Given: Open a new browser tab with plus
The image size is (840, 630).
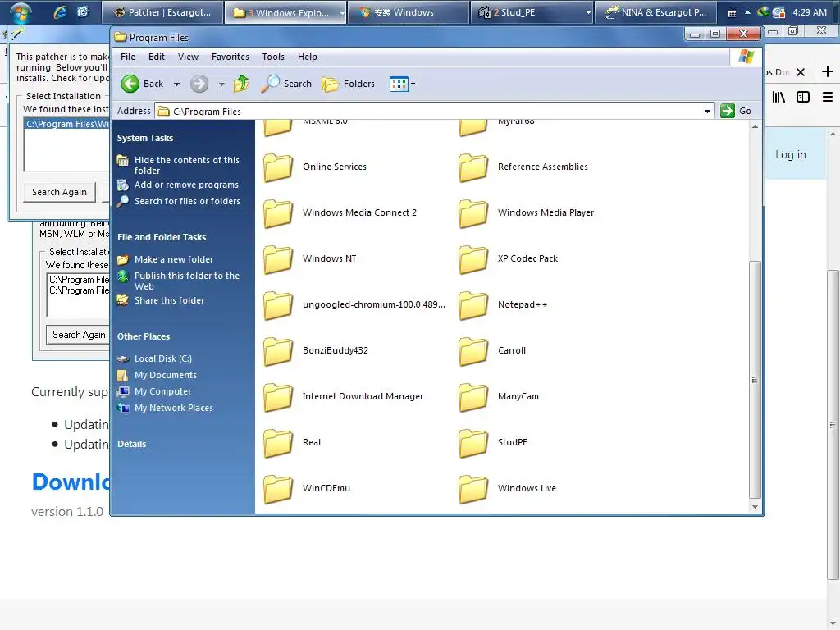Looking at the screenshot, I should 828,71.
